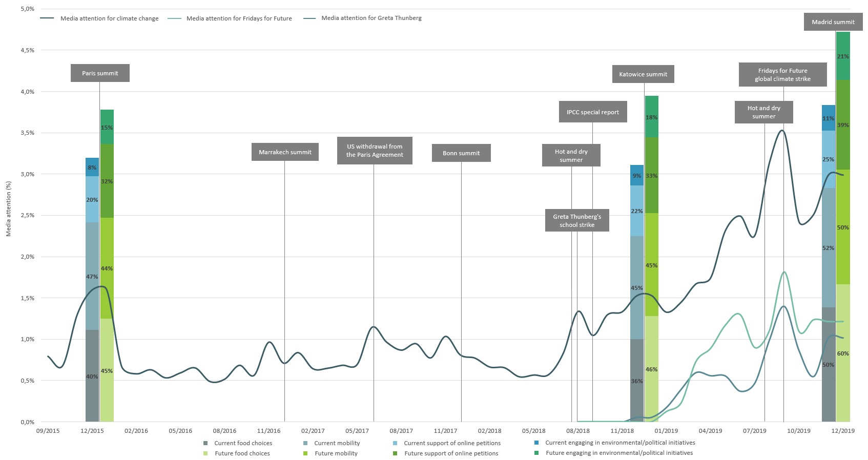Click the 3,5% y-axis tick label
The image size is (868, 460).
pyautogui.click(x=28, y=133)
